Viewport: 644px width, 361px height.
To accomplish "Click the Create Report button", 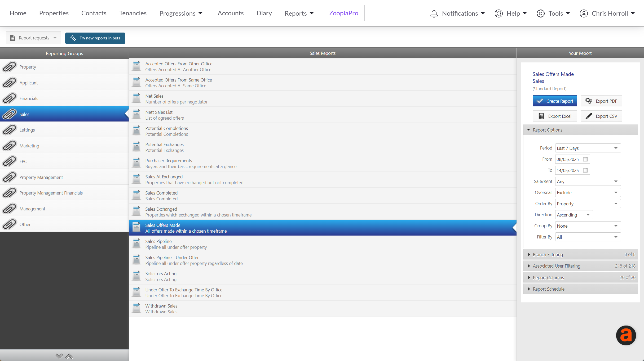I will [x=554, y=101].
